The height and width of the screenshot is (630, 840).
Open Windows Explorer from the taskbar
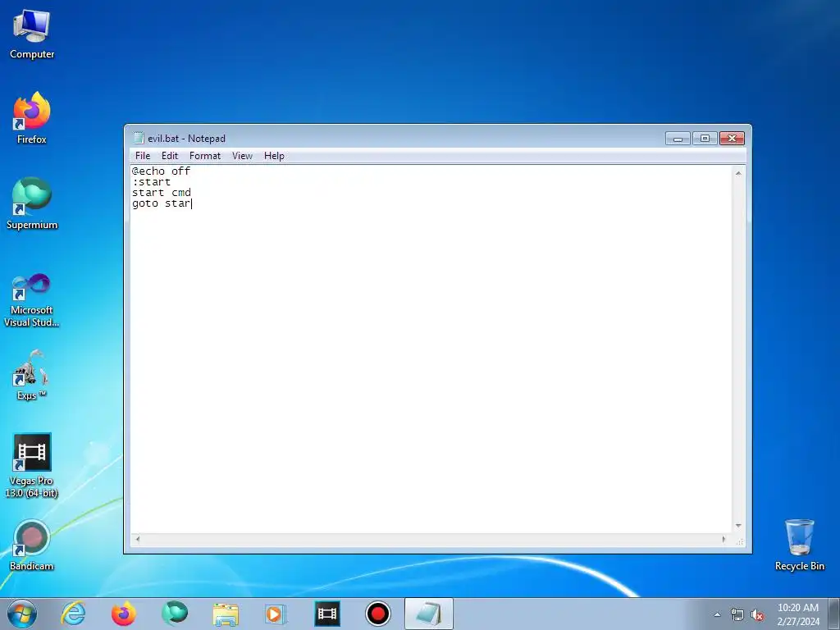(x=226, y=614)
